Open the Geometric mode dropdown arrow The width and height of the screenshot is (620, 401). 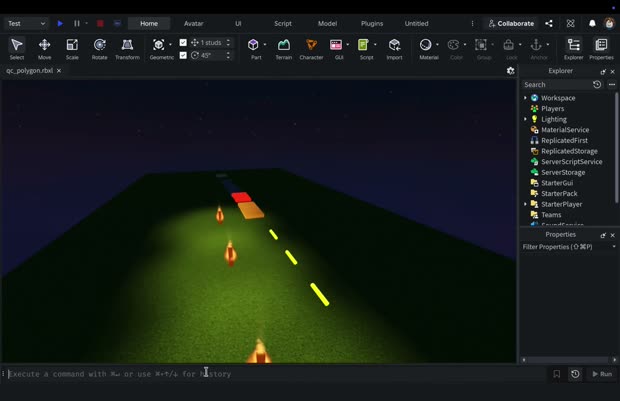point(170,45)
